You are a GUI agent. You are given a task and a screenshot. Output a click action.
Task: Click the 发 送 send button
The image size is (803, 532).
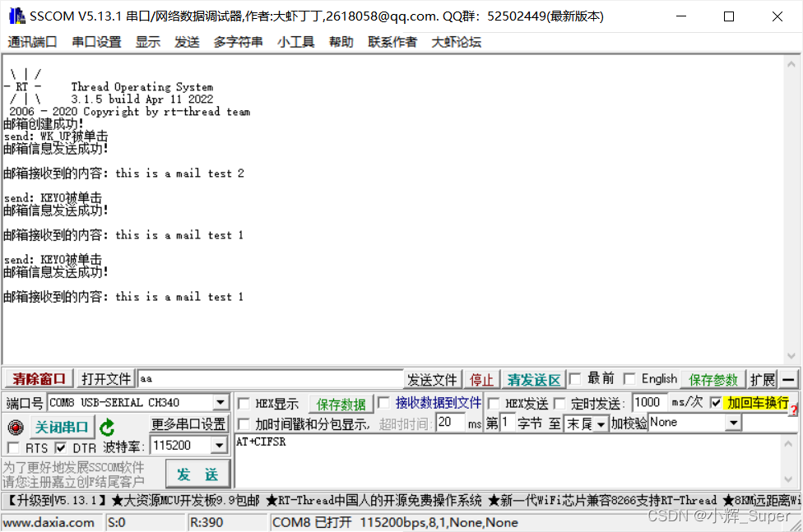click(x=197, y=474)
